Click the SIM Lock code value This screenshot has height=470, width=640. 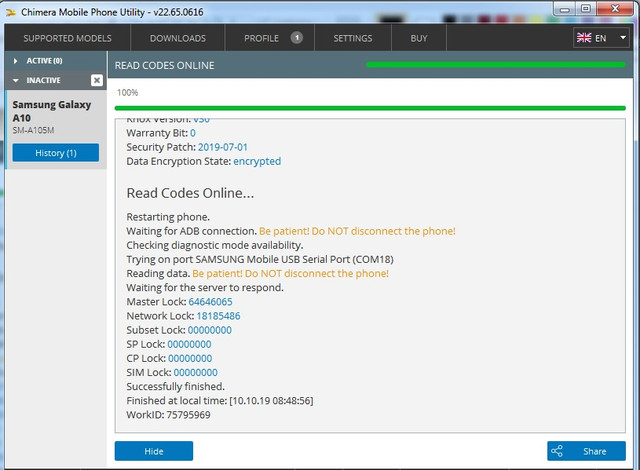click(x=196, y=372)
